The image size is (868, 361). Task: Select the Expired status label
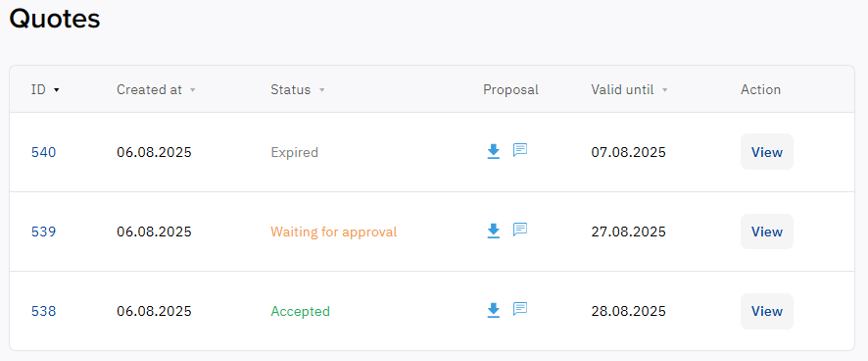(x=295, y=152)
